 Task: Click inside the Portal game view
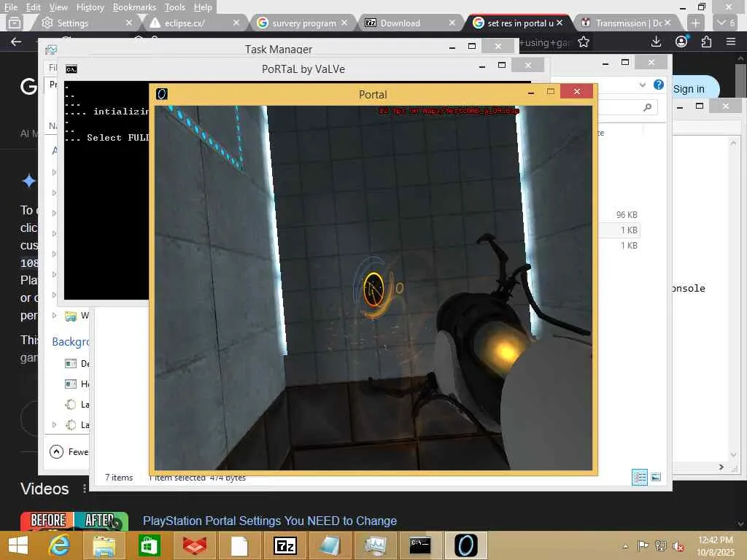373,287
